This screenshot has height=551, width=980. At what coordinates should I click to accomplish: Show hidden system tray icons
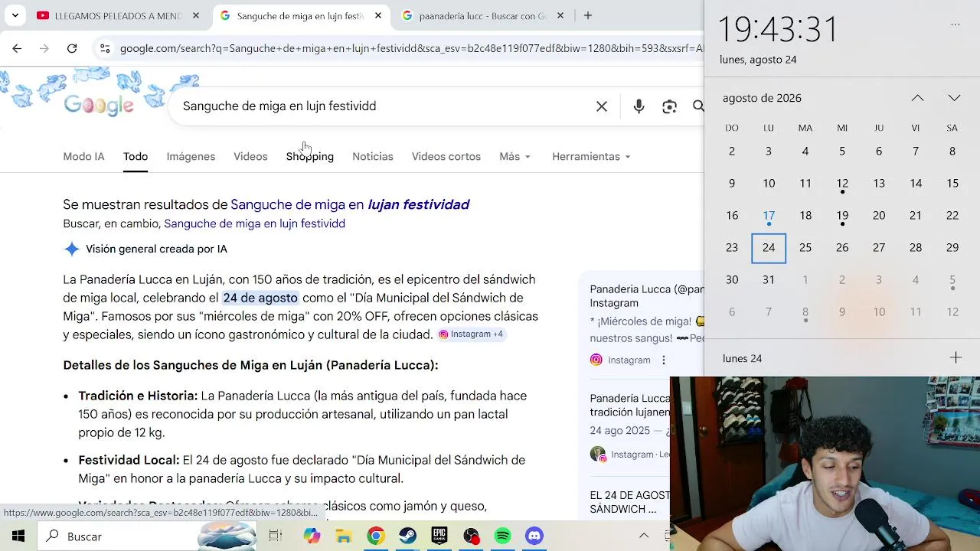[644, 536]
